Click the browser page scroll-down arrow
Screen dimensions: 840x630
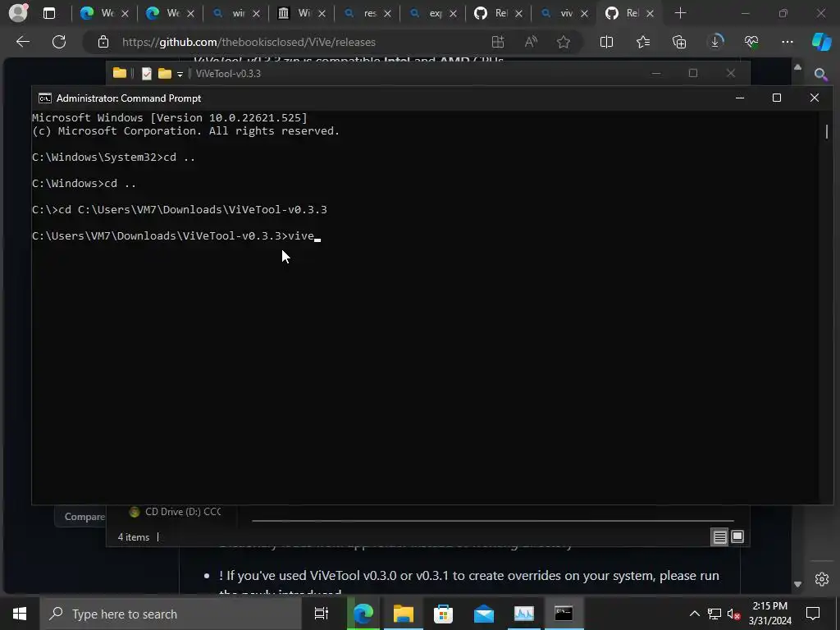[797, 584]
